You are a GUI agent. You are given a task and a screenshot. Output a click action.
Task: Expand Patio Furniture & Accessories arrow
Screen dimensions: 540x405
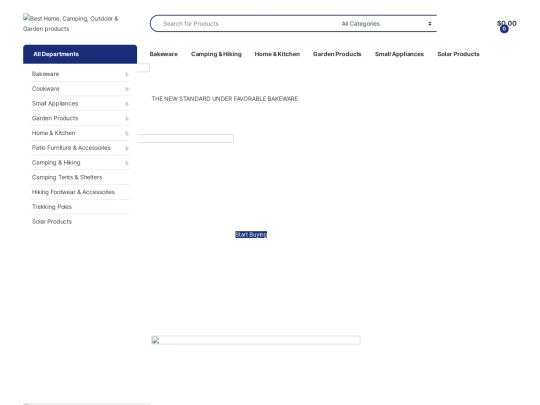(127, 148)
